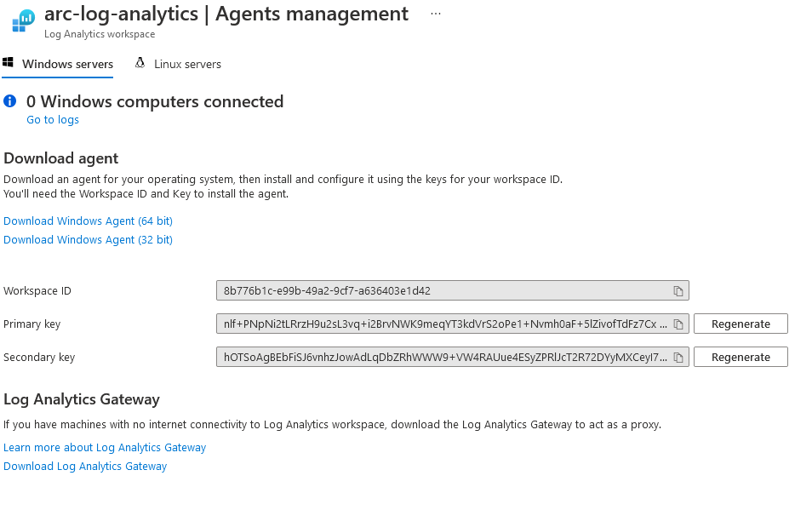
Task: Click the 'Secondary key' label
Action: [39, 358]
